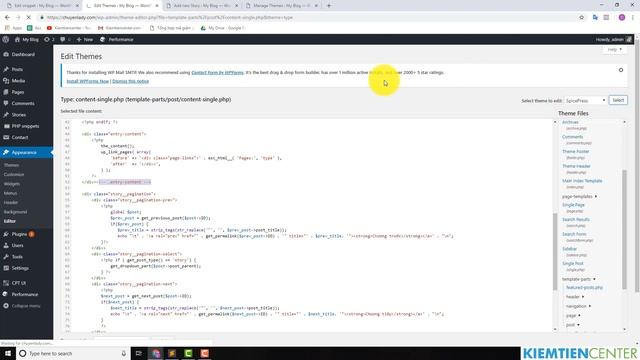This screenshot has width=640, height=360.
Task: Collapse the template-parts folder
Action: coord(578,279)
